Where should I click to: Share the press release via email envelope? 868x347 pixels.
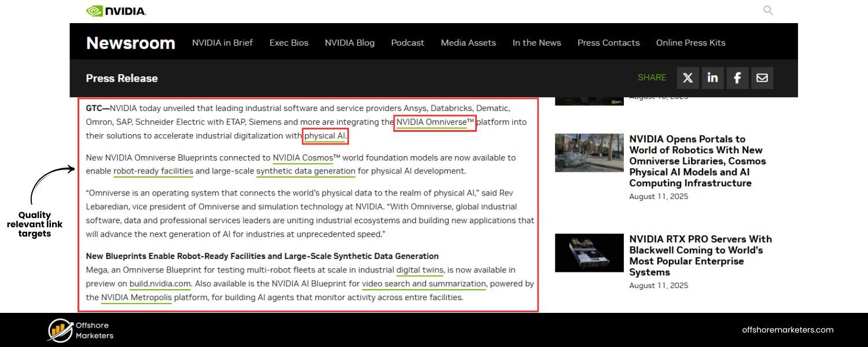[x=762, y=77]
